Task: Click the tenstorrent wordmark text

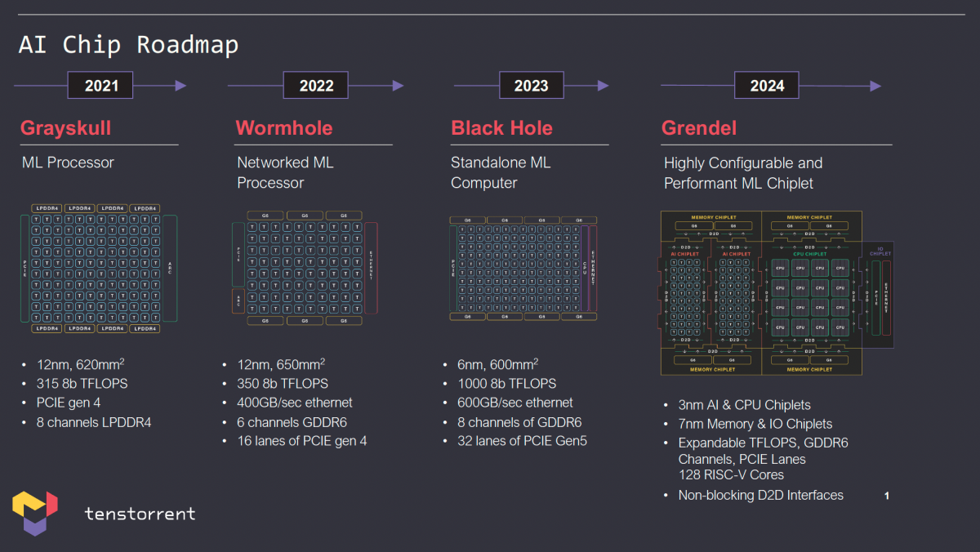Action: click(140, 514)
